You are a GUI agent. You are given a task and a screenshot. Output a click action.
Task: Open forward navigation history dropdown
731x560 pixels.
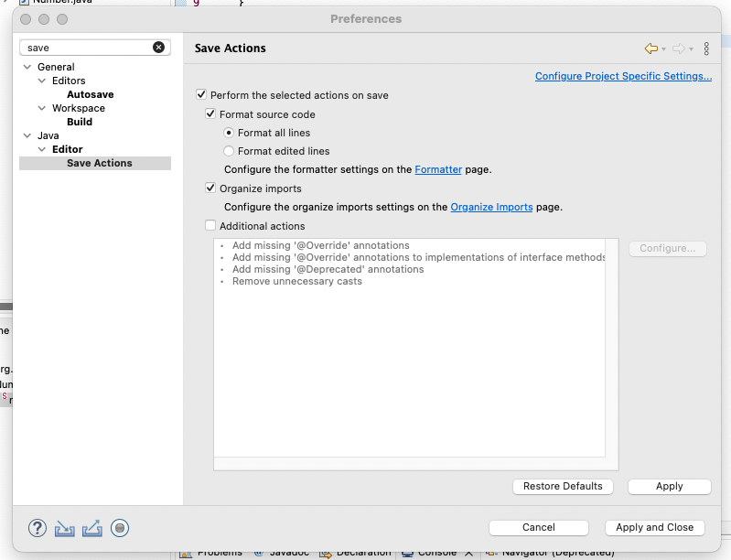tap(691, 49)
